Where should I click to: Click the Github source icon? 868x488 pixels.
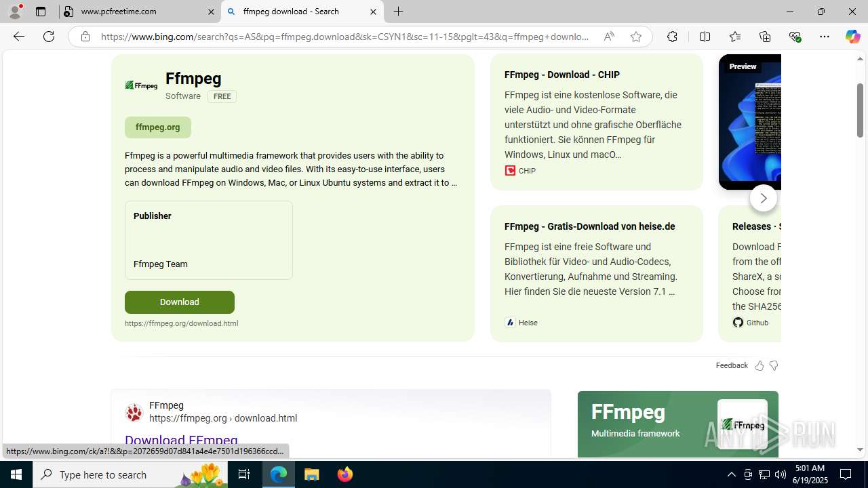pos(738,323)
